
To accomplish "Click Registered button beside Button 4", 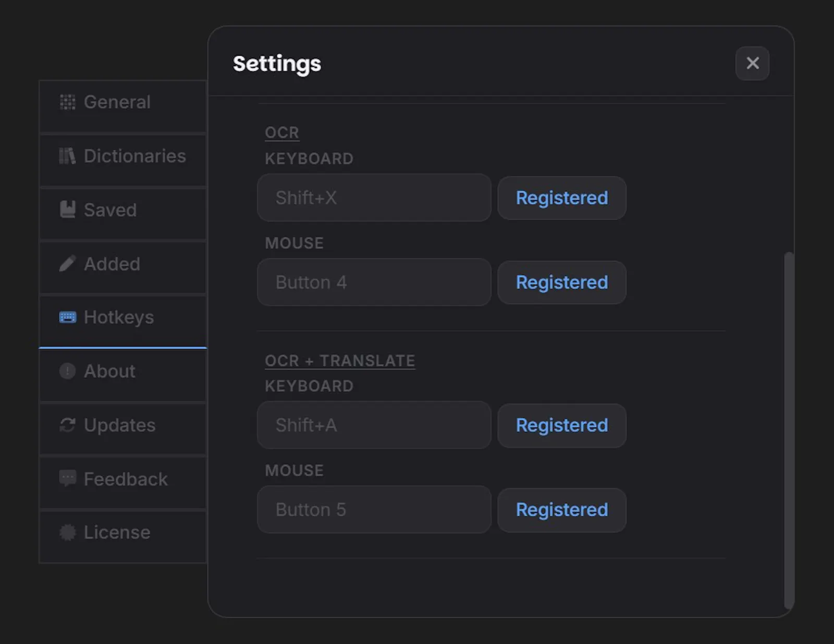I will [x=562, y=282].
